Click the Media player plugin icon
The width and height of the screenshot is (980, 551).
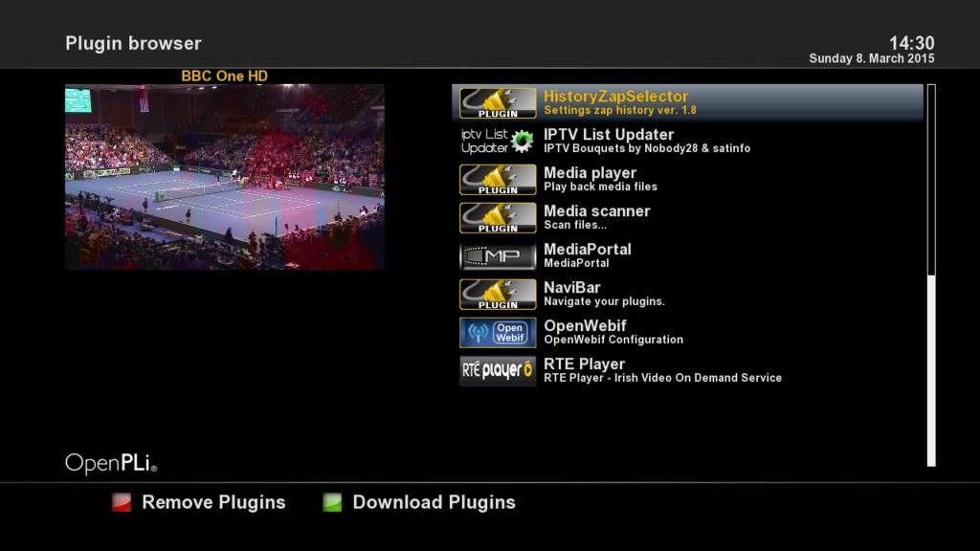tap(498, 180)
